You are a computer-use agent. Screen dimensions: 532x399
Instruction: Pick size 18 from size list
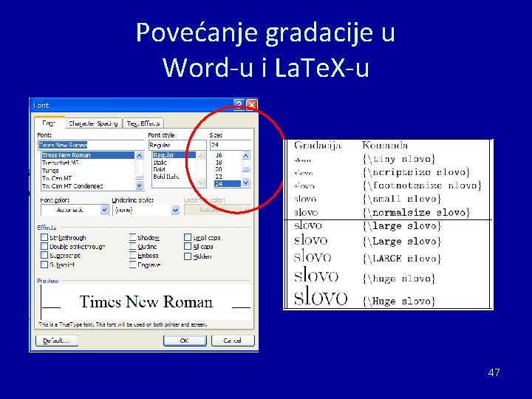click(x=219, y=163)
